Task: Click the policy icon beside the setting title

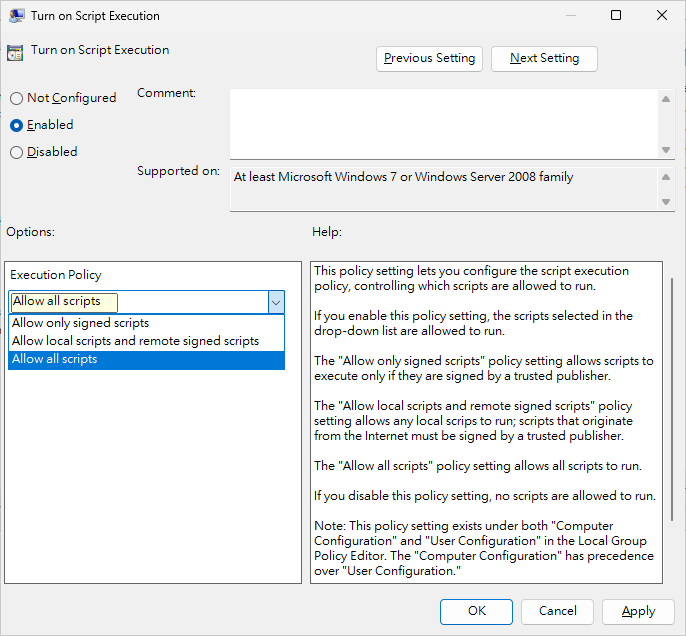Action: [15, 53]
